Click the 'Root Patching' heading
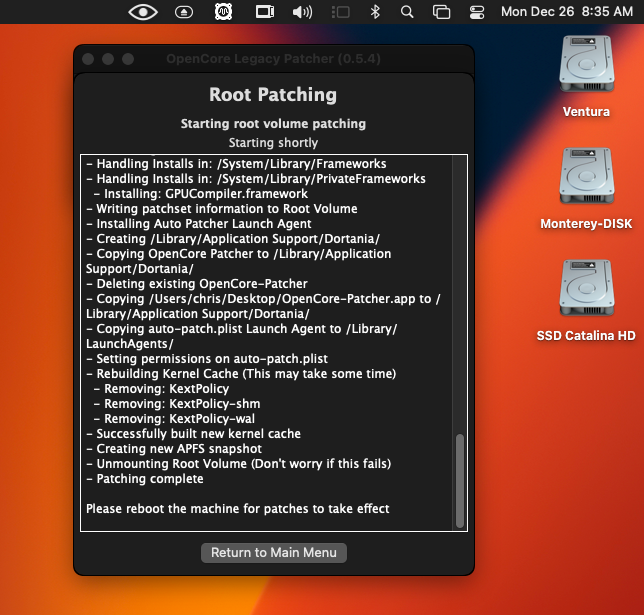Screen dimensions: 644x615 click(273, 94)
